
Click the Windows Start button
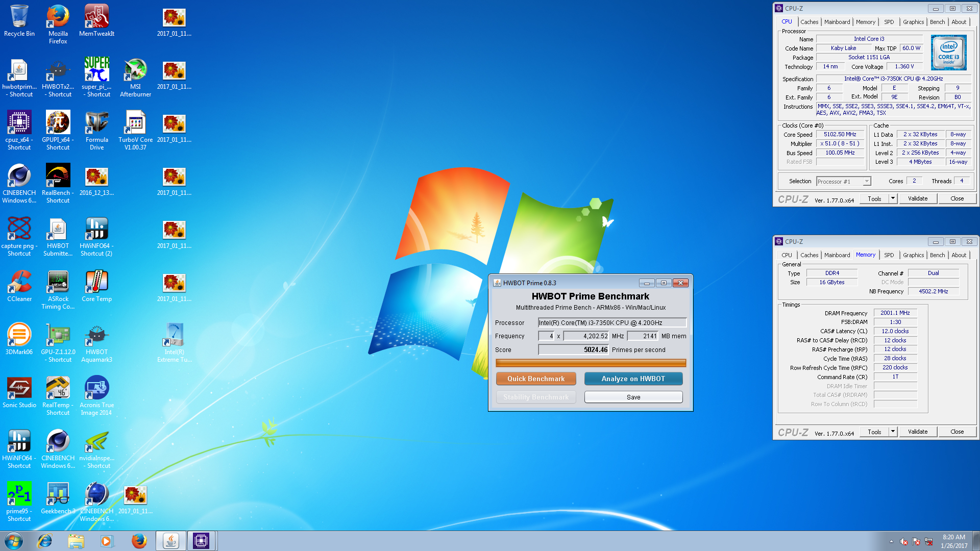pyautogui.click(x=14, y=541)
